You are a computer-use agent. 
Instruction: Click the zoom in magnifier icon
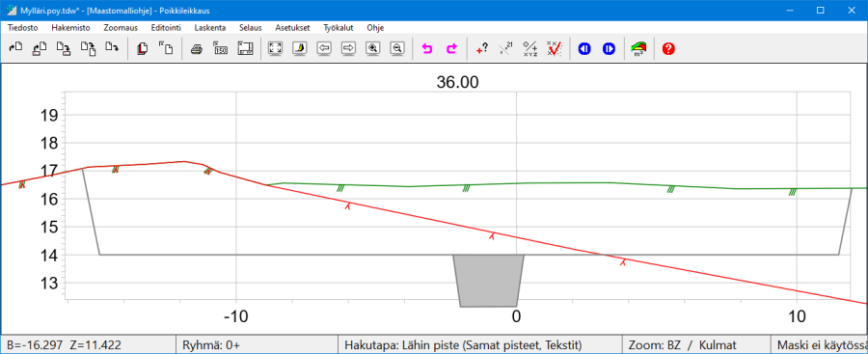click(x=373, y=49)
